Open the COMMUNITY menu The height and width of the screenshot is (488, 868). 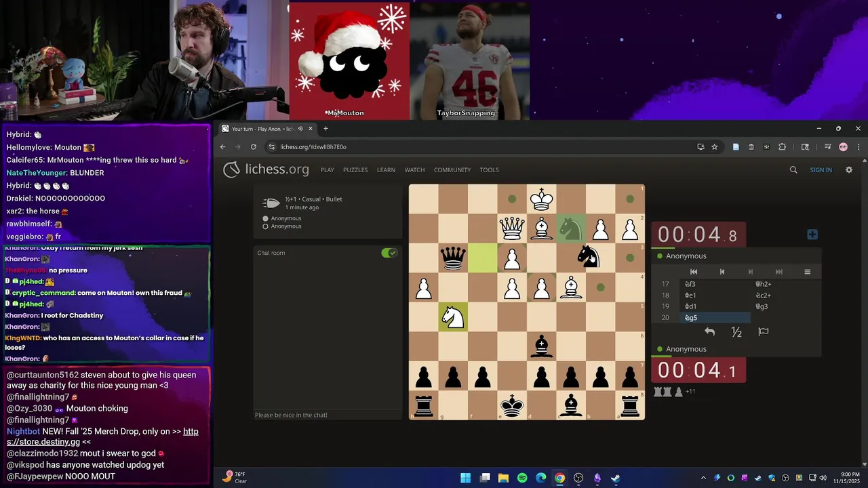[452, 170]
